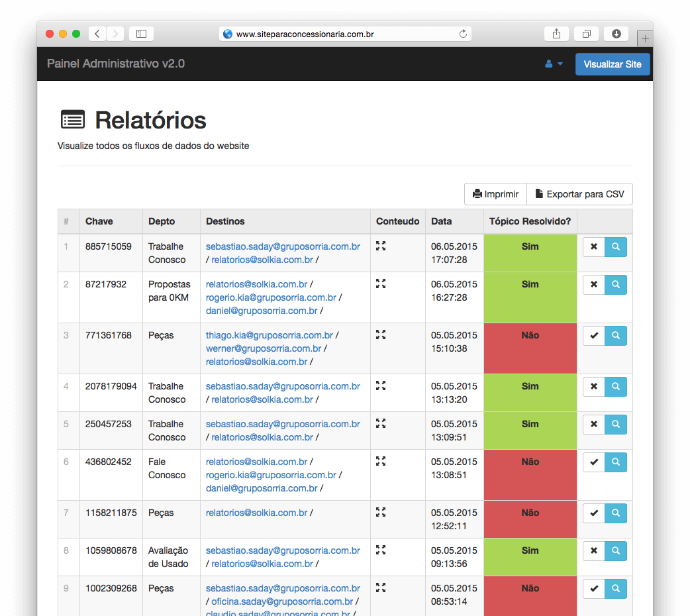
Task: Expand content of row 436802452
Action: click(x=381, y=462)
